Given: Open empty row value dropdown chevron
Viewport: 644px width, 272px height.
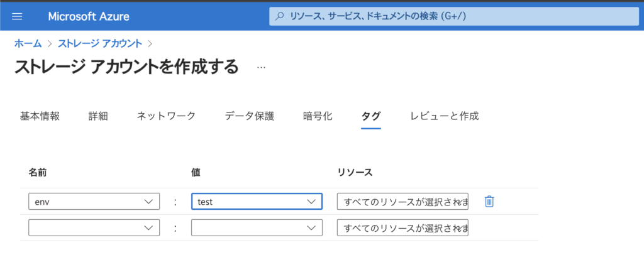Looking at the screenshot, I should 312,227.
